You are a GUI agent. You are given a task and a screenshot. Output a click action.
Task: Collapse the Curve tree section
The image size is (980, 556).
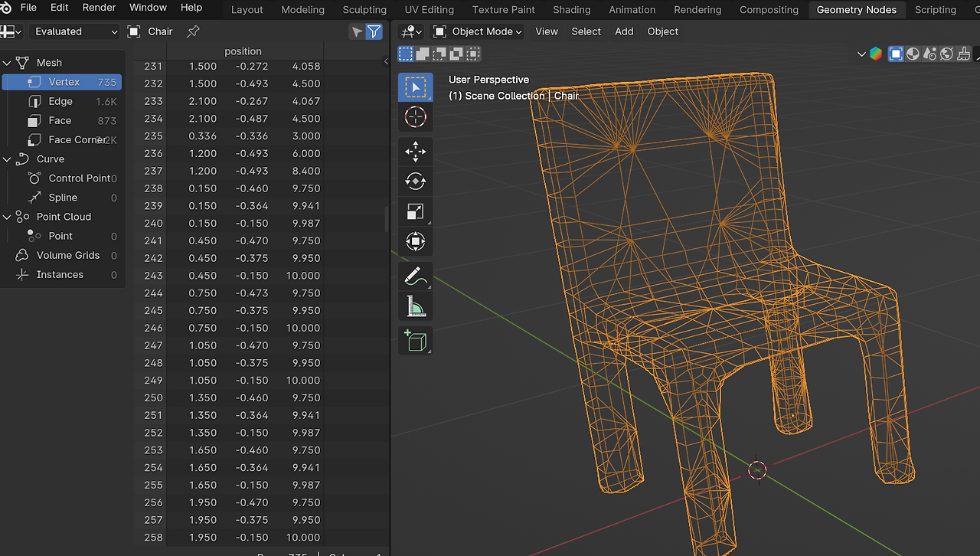(x=8, y=159)
